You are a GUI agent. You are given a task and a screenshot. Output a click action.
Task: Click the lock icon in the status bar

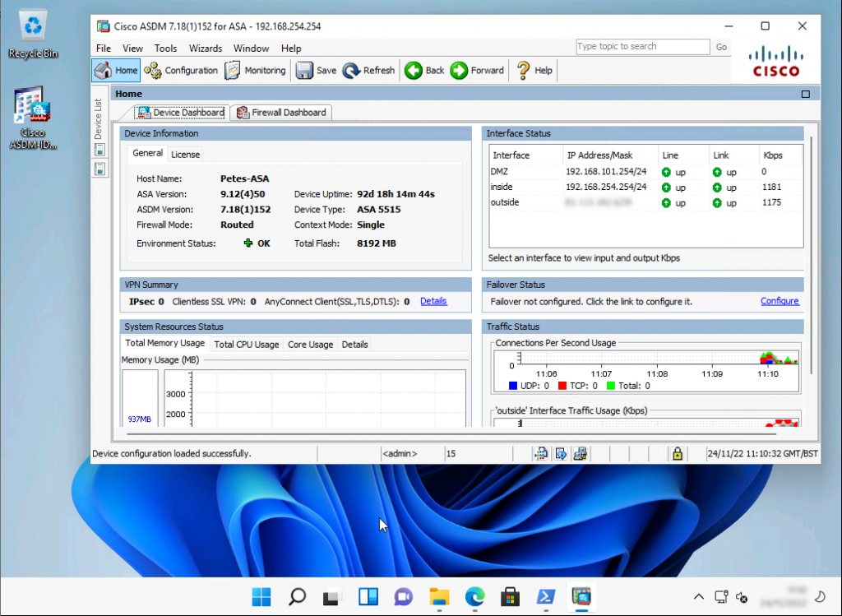point(676,453)
